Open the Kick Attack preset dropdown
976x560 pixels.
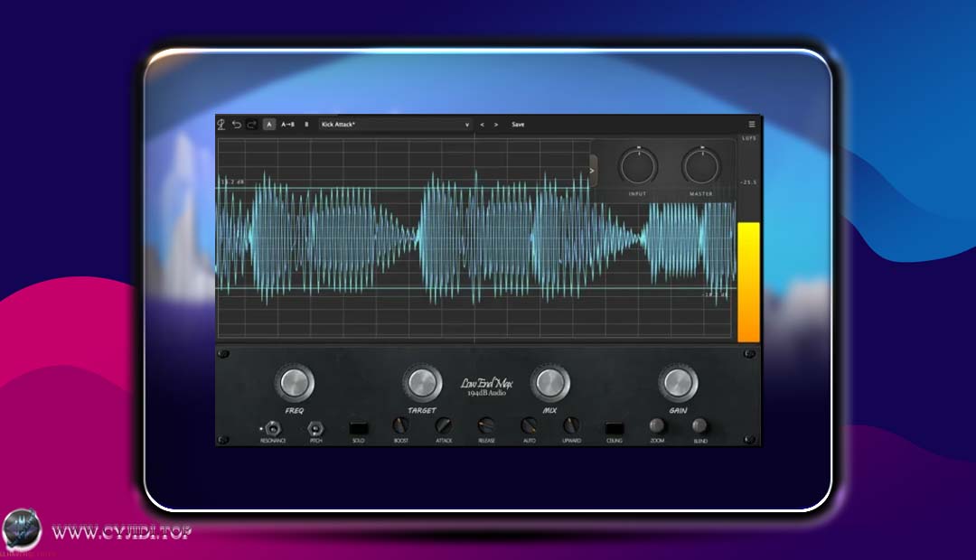coord(395,125)
